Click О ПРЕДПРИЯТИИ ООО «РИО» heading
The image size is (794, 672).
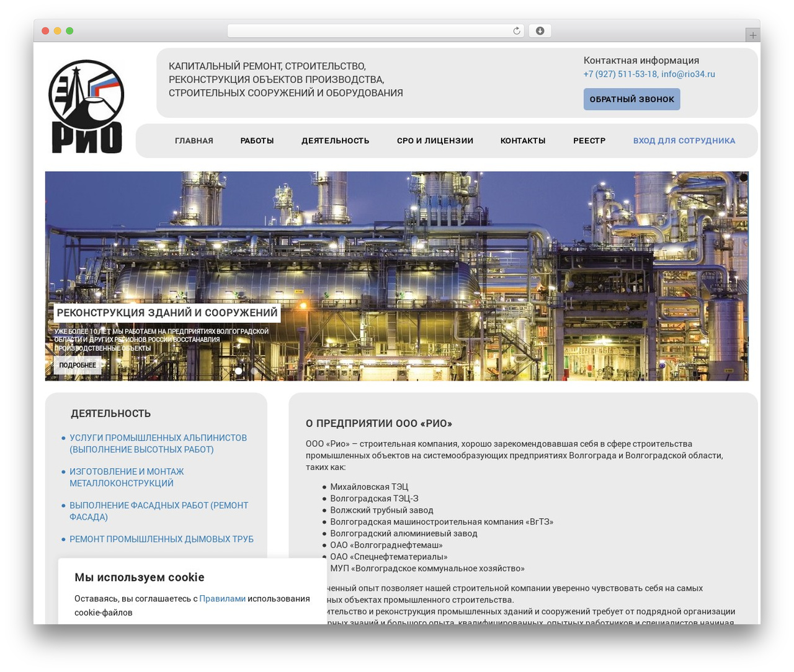coord(379,423)
